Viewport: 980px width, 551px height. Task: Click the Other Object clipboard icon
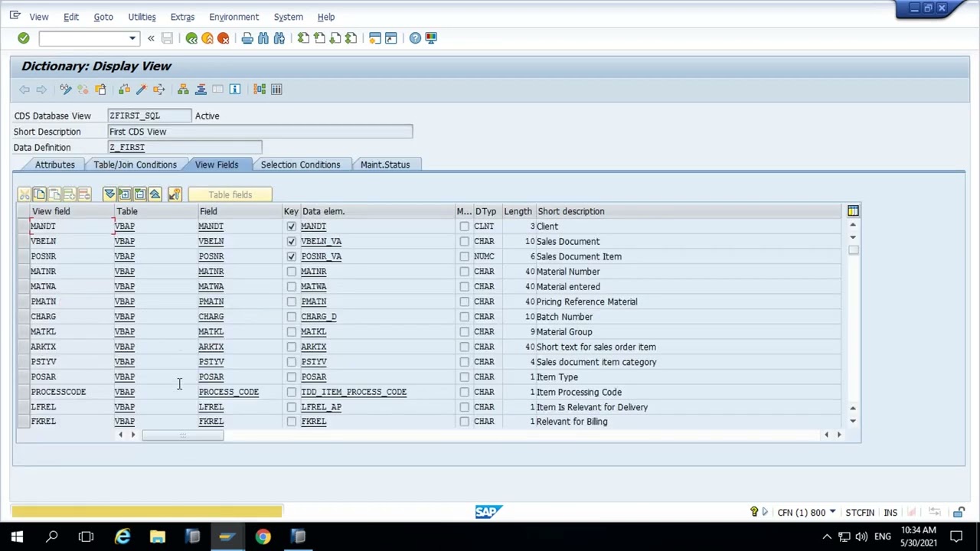pyautogui.click(x=100, y=90)
